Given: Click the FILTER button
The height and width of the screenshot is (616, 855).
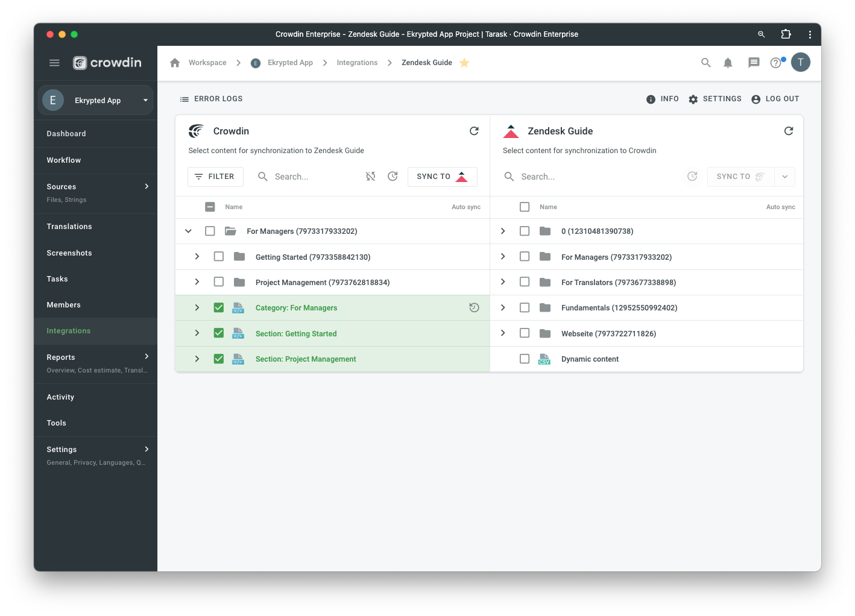Looking at the screenshot, I should (215, 177).
